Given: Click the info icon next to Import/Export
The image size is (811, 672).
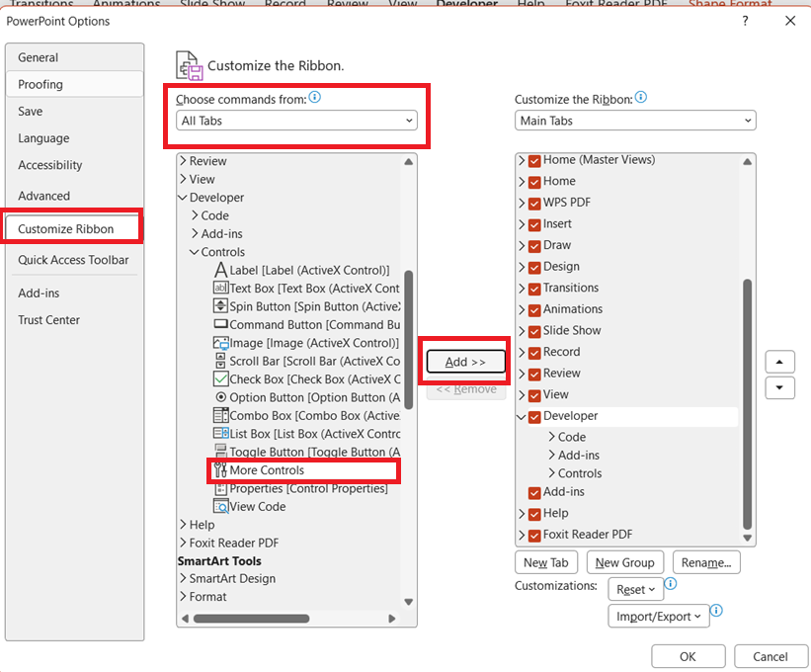Looking at the screenshot, I should click(716, 611).
